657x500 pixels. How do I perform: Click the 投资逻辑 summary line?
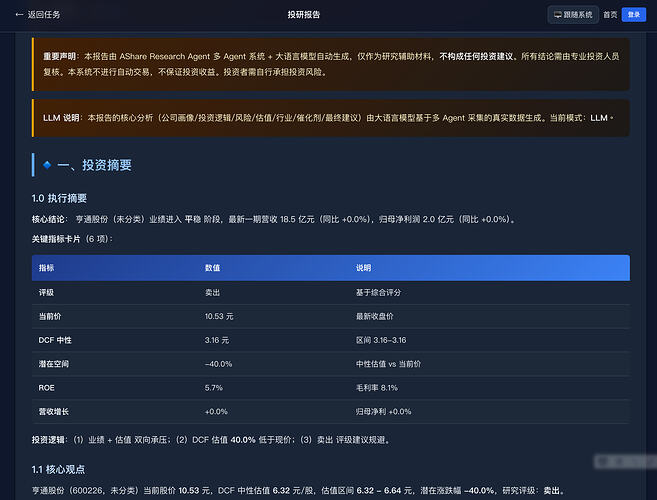(212, 440)
